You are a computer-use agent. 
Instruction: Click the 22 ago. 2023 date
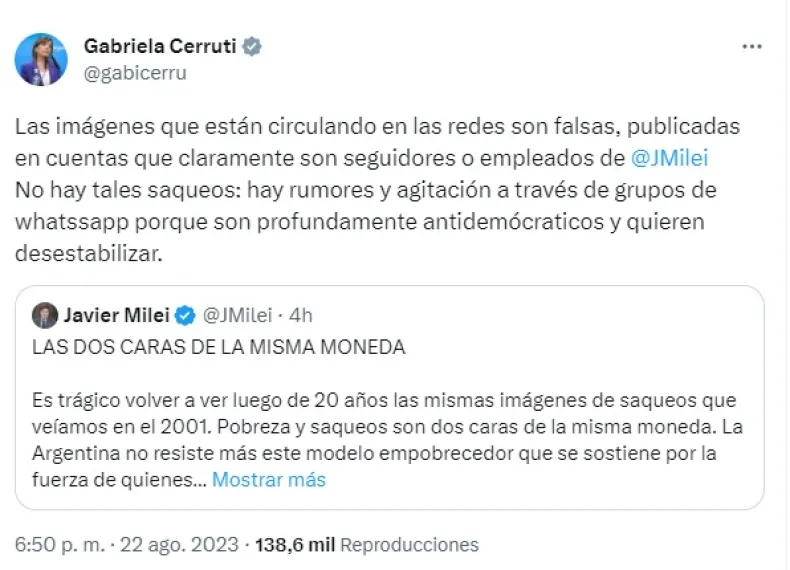(179, 545)
